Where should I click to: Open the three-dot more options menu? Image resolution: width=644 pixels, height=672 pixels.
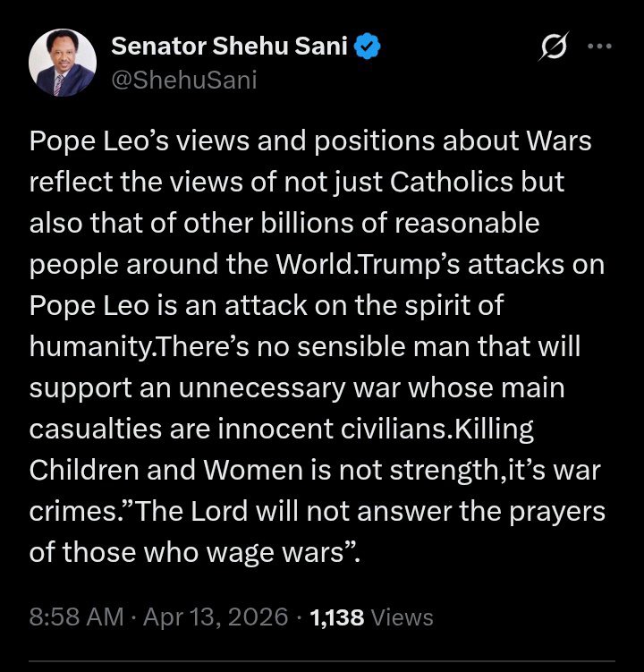pos(598,47)
